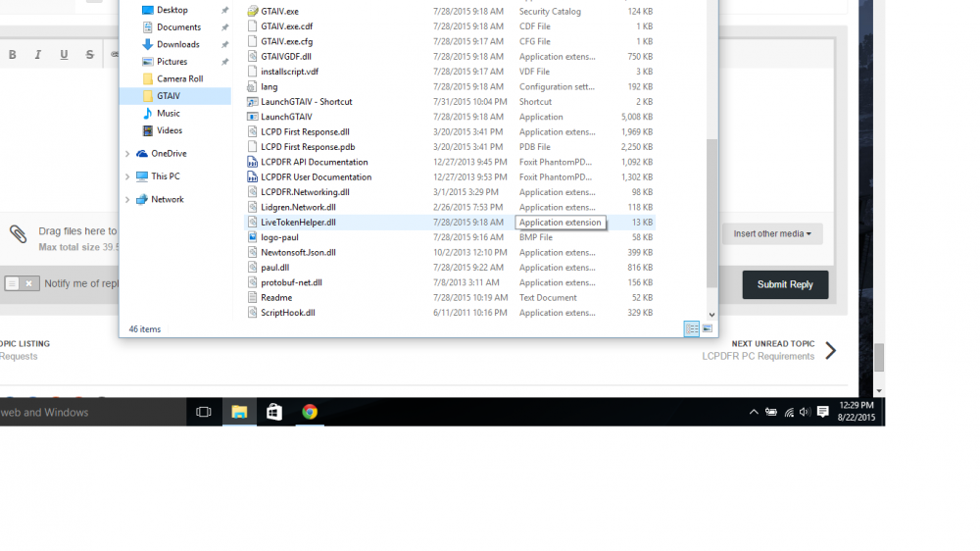Viewport: 980px width, 551px height.
Task: Select the LCPDFR.Networking.dll file icon
Action: [253, 192]
